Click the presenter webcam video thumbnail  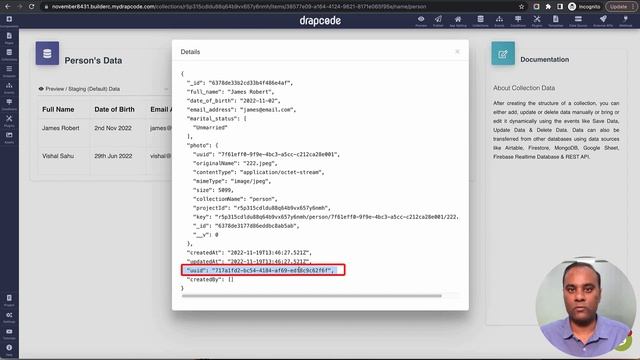pos(585,307)
